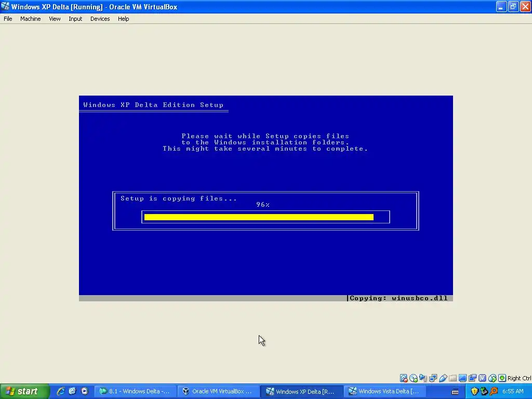Screen dimensions: 532x399
Task: Click the VirtualBox icon in the title bar
Action: click(x=5, y=6)
